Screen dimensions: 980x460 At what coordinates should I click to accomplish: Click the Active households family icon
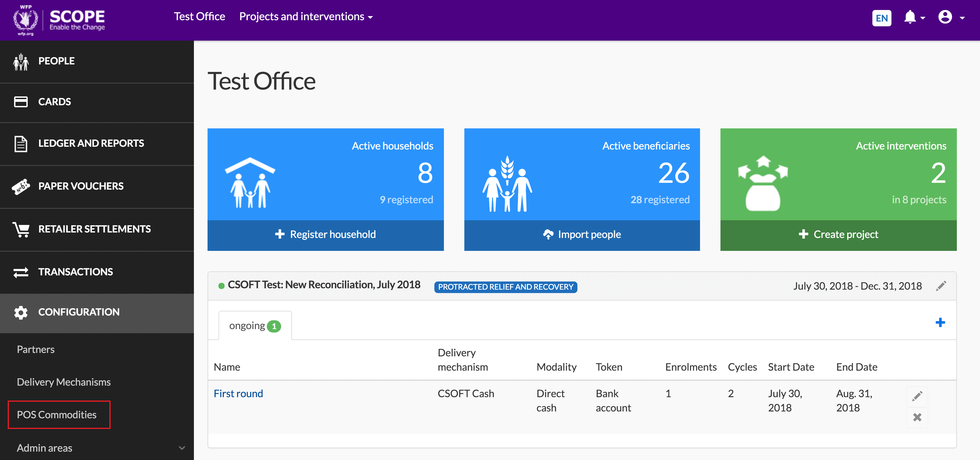click(250, 182)
